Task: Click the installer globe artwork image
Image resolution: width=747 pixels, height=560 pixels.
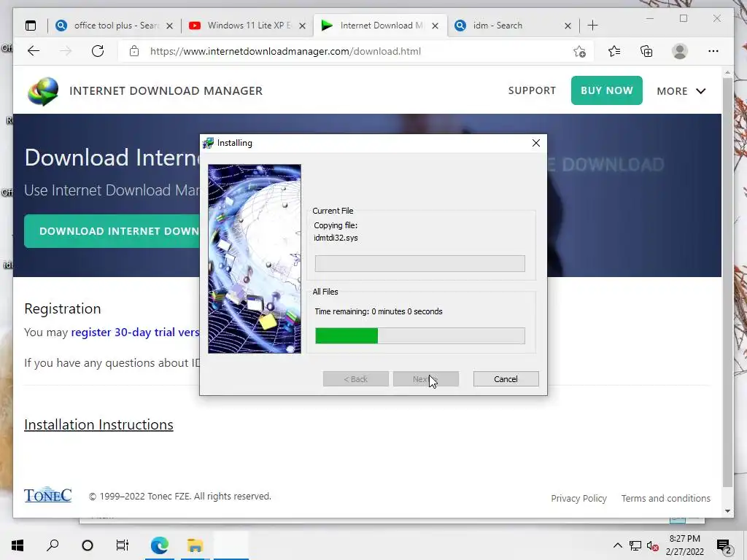Action: click(255, 259)
